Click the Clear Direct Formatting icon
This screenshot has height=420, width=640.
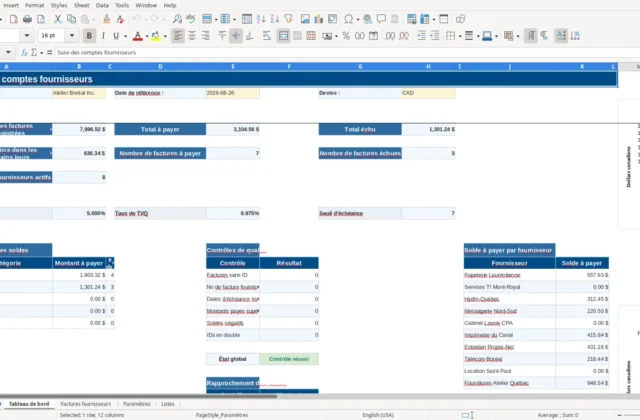(120, 19)
